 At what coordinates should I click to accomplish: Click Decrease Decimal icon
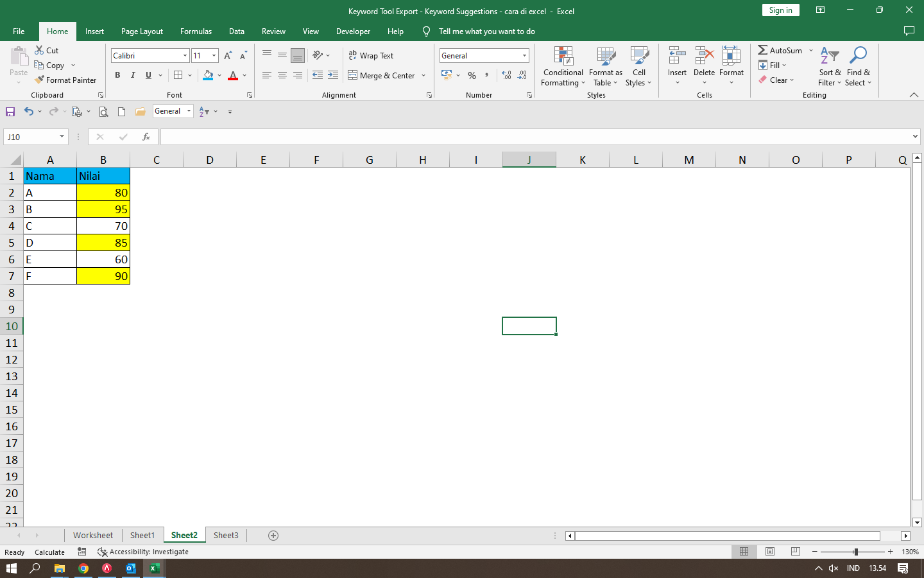(x=522, y=75)
